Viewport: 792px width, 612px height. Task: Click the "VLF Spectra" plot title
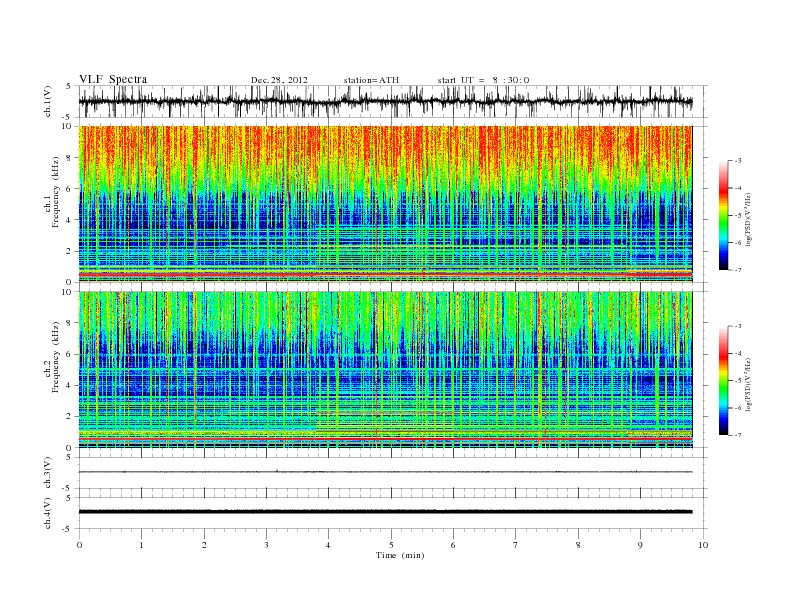tap(113, 79)
